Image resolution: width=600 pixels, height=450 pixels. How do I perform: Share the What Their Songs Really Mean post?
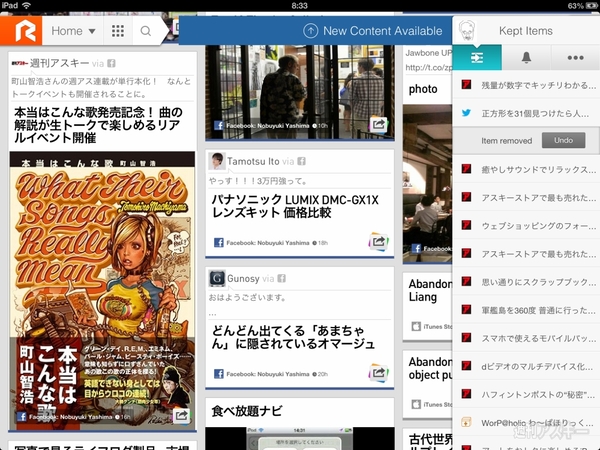coord(181,416)
